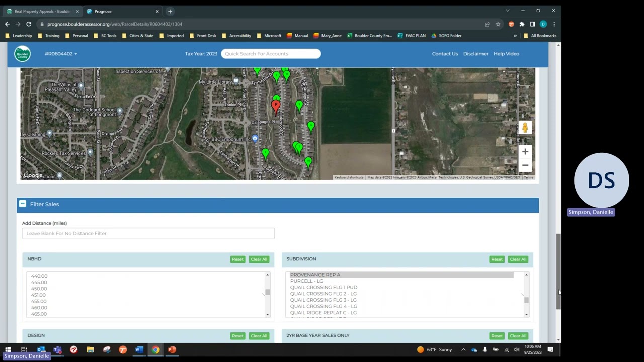Click the browser address bar URL
Image resolution: width=644 pixels, height=362 pixels.
coord(115,24)
